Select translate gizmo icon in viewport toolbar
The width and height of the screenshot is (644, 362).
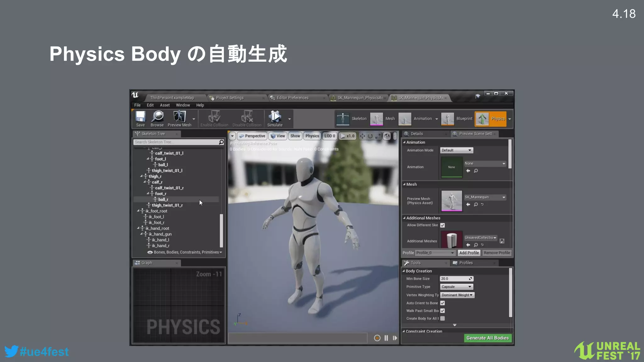click(363, 136)
